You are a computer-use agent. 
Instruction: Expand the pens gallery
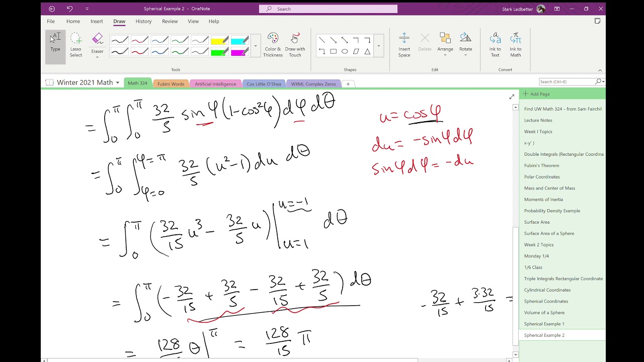click(256, 46)
